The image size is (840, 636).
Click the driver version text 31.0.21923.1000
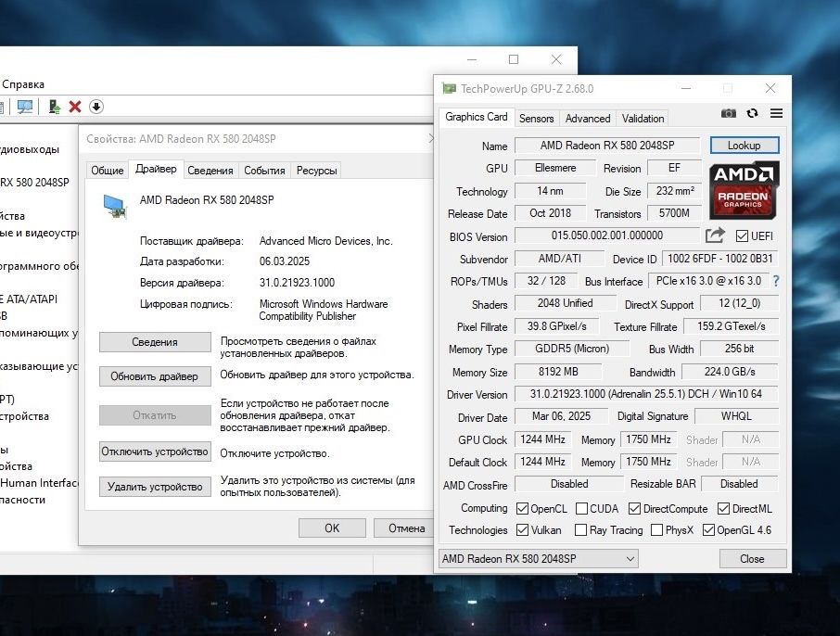coord(297,283)
